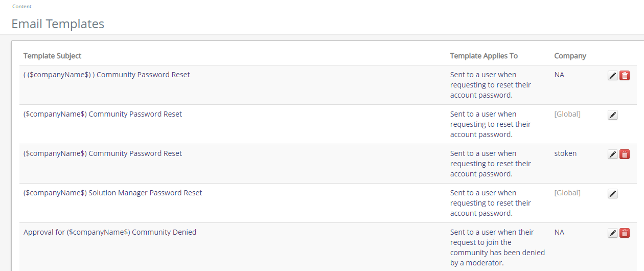Click the NA company cell in the Community Denied row

pyautogui.click(x=559, y=232)
